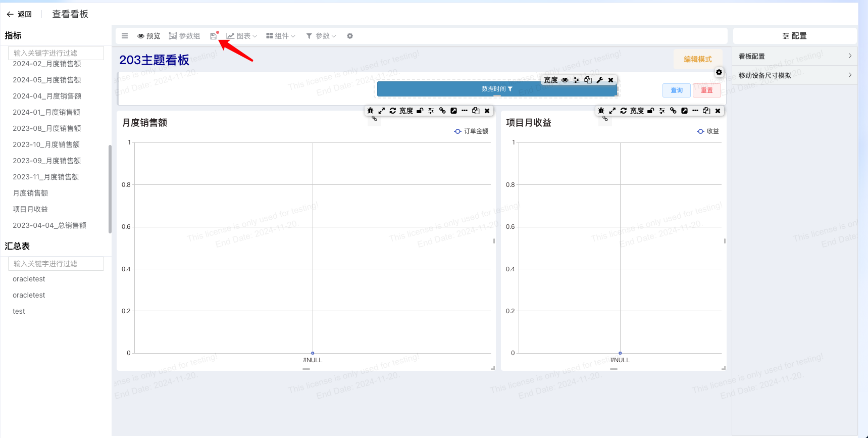The height and width of the screenshot is (438, 868).
Task: Select 项目月收益 in the 指标 list
Action: (30, 209)
